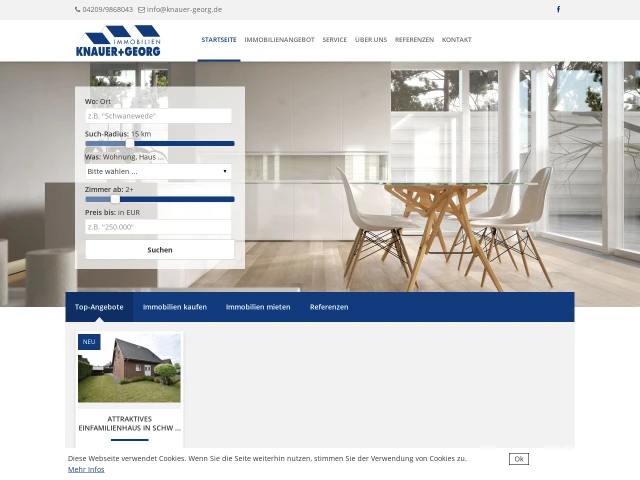Switch to the Immobilien mieten tab

point(258,307)
